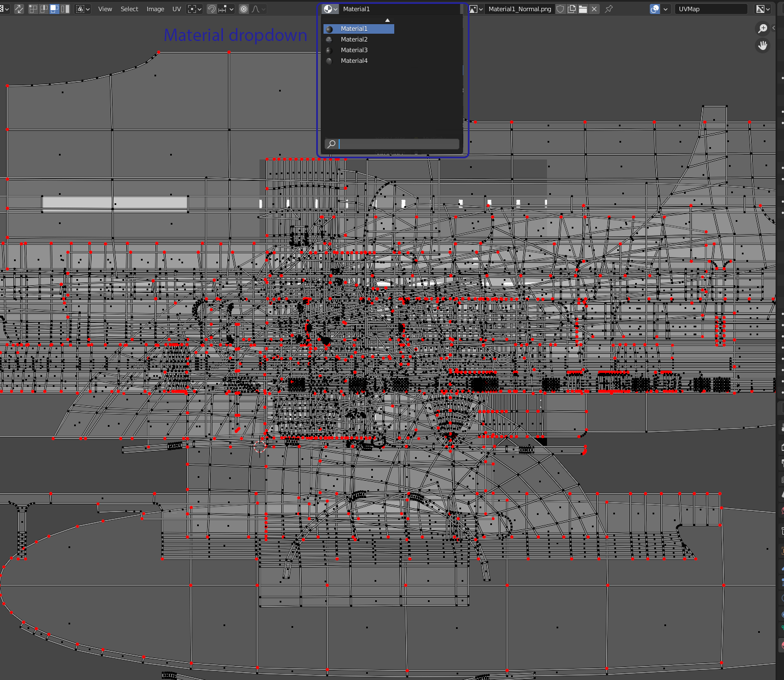Open the Select menu
The width and height of the screenshot is (784, 680).
pos(129,9)
